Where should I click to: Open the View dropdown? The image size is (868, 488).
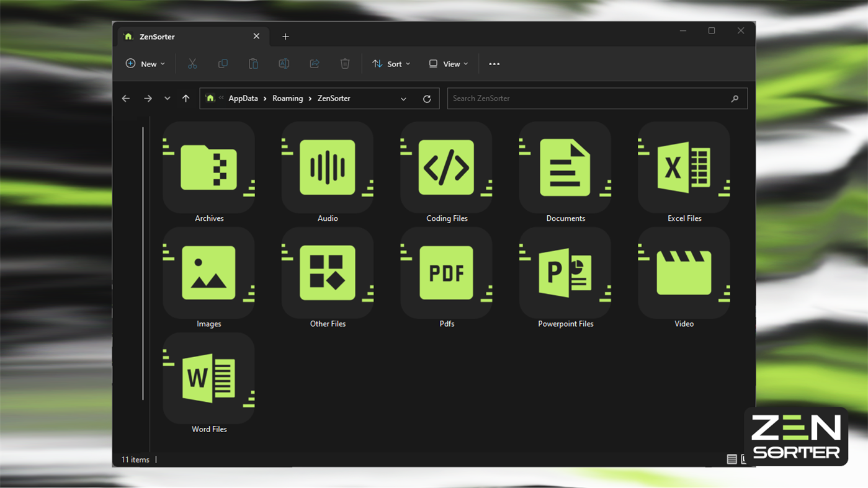point(448,63)
